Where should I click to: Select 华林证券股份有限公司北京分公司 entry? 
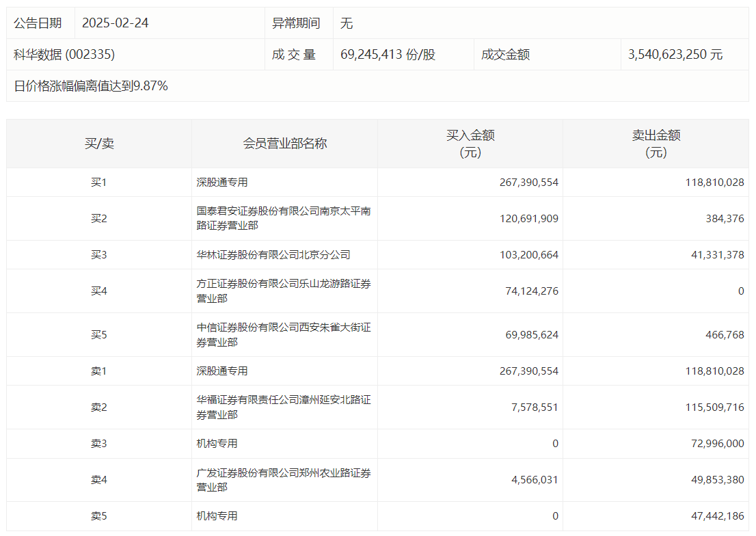click(x=273, y=255)
